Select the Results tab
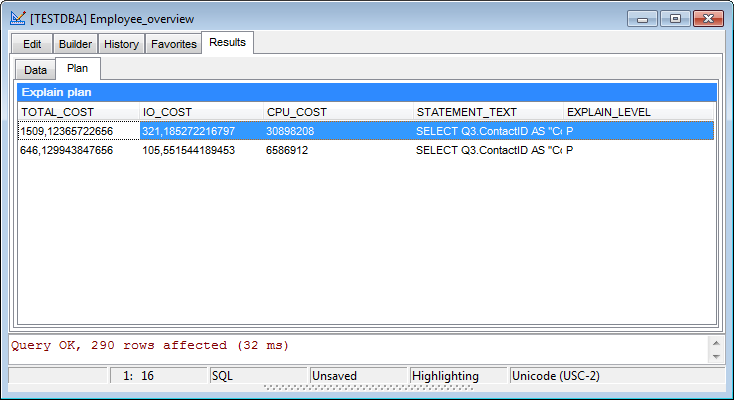The width and height of the screenshot is (734, 400). [x=228, y=43]
